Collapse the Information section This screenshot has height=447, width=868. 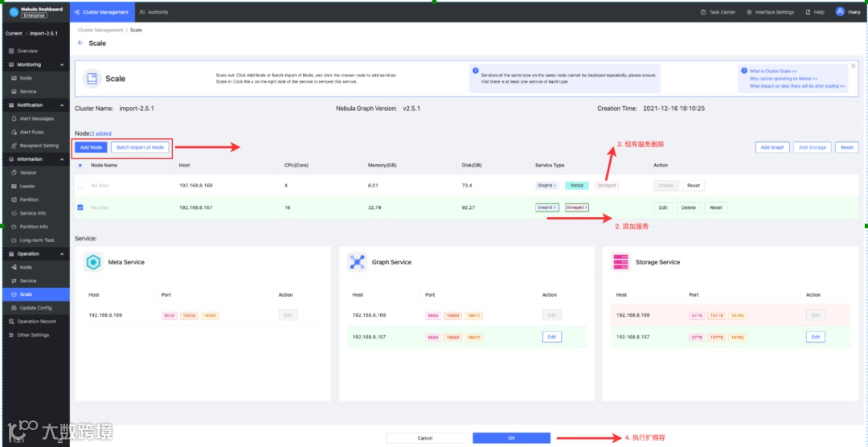tap(62, 159)
